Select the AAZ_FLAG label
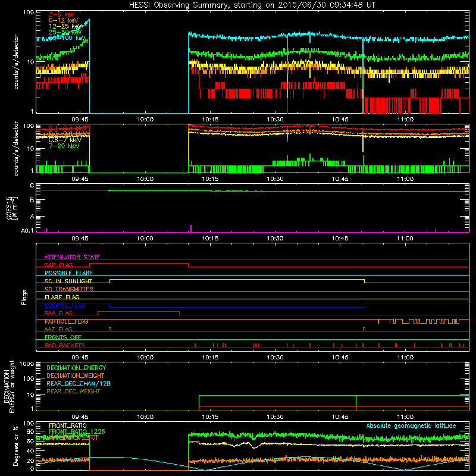476x476 pixels. (x=58, y=329)
